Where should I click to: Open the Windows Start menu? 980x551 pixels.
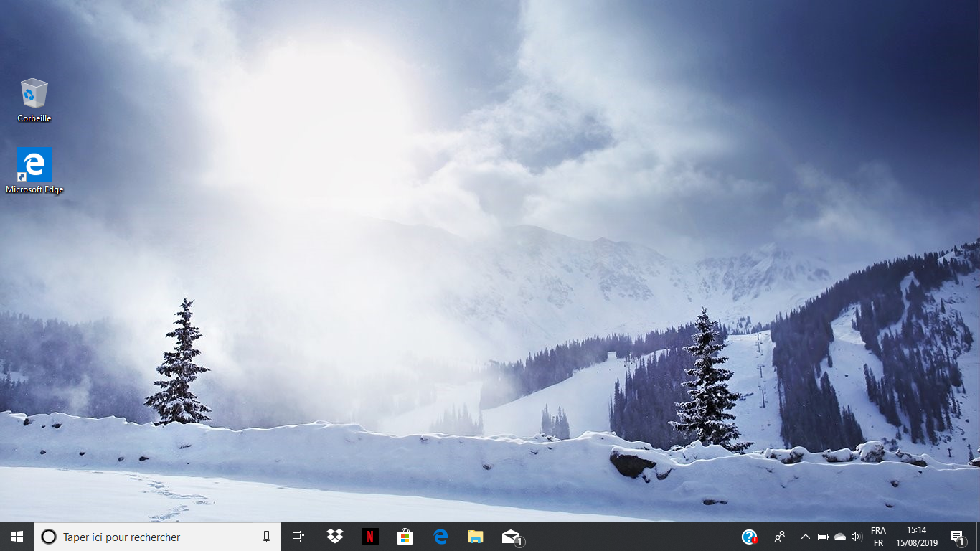pyautogui.click(x=17, y=537)
